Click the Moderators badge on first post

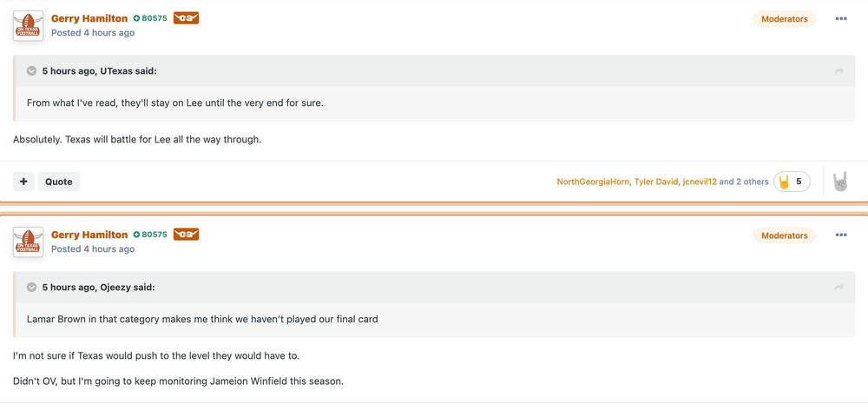pos(784,19)
